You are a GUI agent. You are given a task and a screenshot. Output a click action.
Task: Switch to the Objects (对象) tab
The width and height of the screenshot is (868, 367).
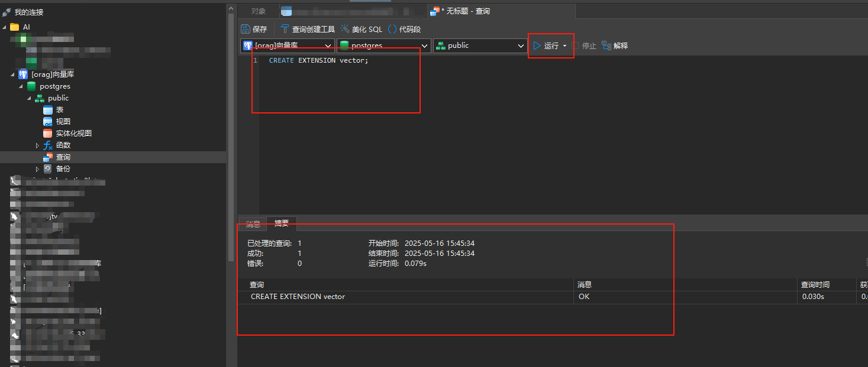tap(259, 11)
